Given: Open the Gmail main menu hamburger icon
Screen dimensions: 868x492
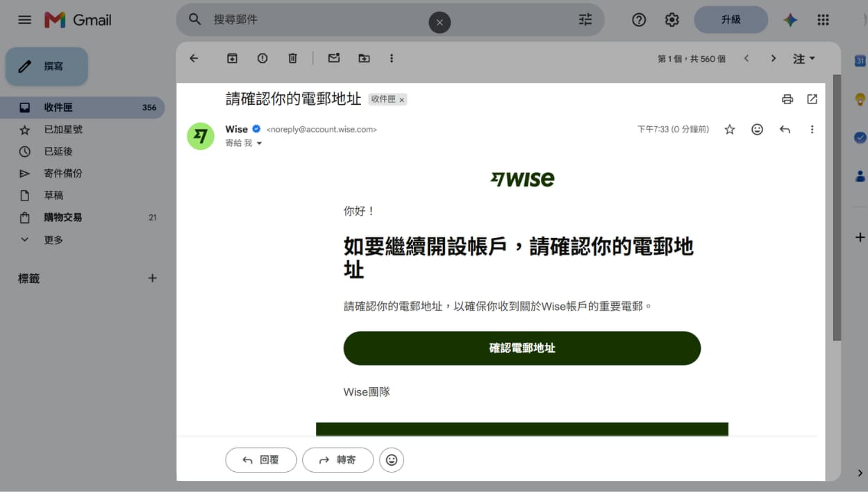Looking at the screenshot, I should [x=24, y=19].
